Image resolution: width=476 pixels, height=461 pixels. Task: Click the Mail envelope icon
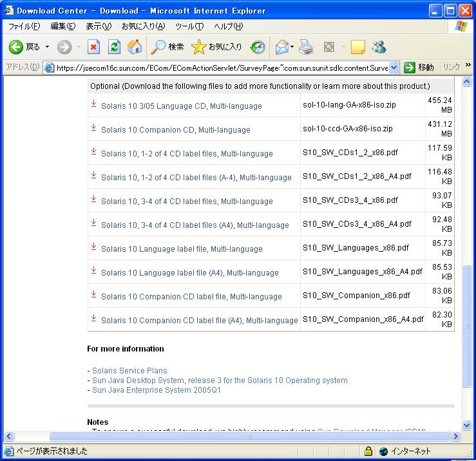282,47
